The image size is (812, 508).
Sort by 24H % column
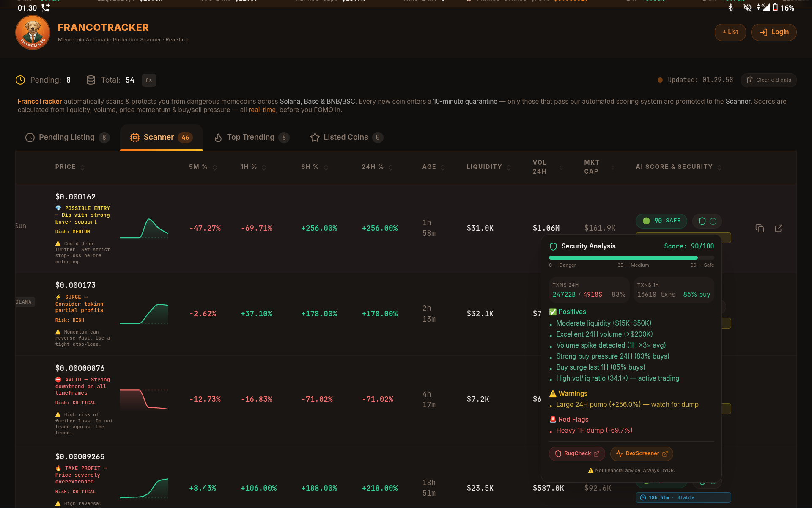[377, 167]
